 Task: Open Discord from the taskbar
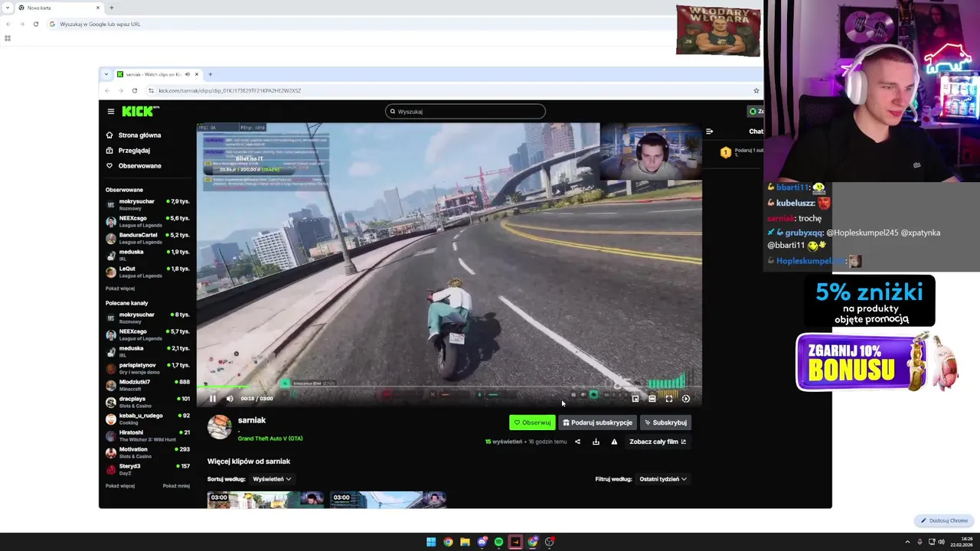[482, 542]
